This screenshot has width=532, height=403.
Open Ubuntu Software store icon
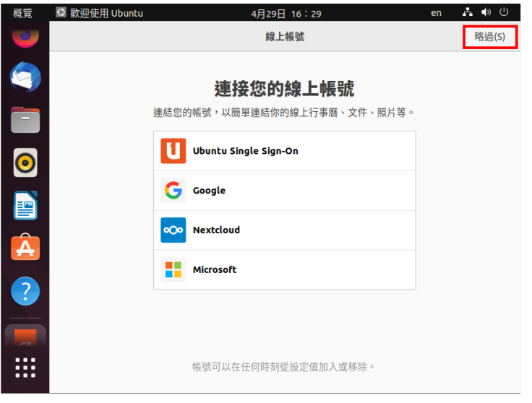coord(25,247)
